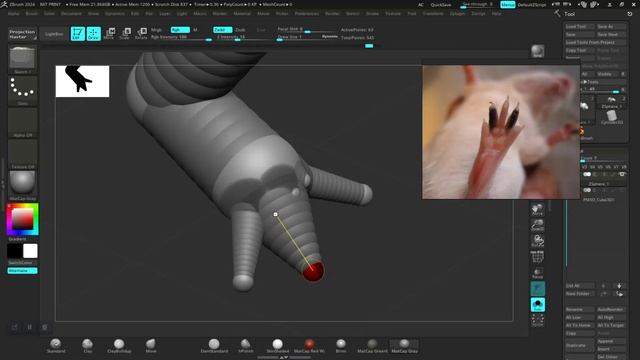The image size is (640, 360).
Task: Select the Rotate transform icon
Action: pos(141,33)
